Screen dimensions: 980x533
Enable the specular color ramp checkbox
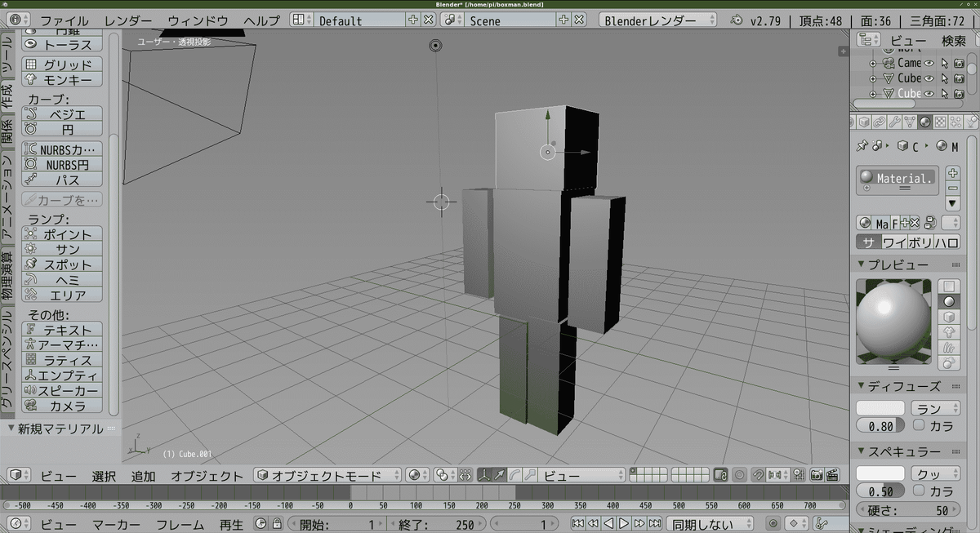click(919, 491)
